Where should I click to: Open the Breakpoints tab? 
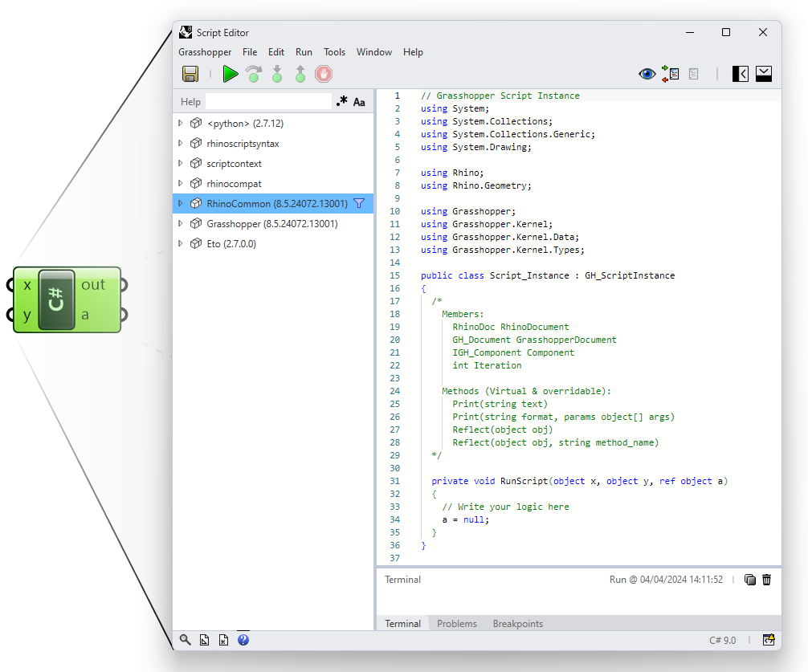[x=517, y=624]
